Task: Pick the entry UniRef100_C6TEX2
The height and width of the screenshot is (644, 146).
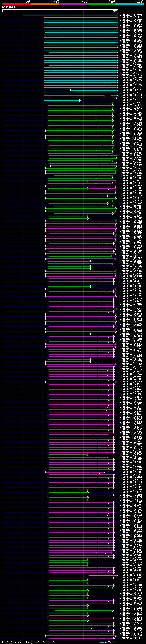Action: pyautogui.click(x=131, y=457)
